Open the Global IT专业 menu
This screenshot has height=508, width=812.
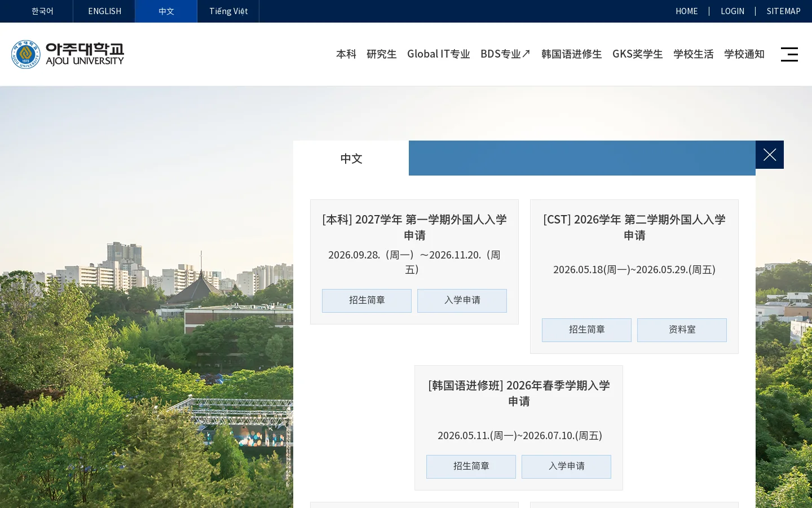pos(439,54)
